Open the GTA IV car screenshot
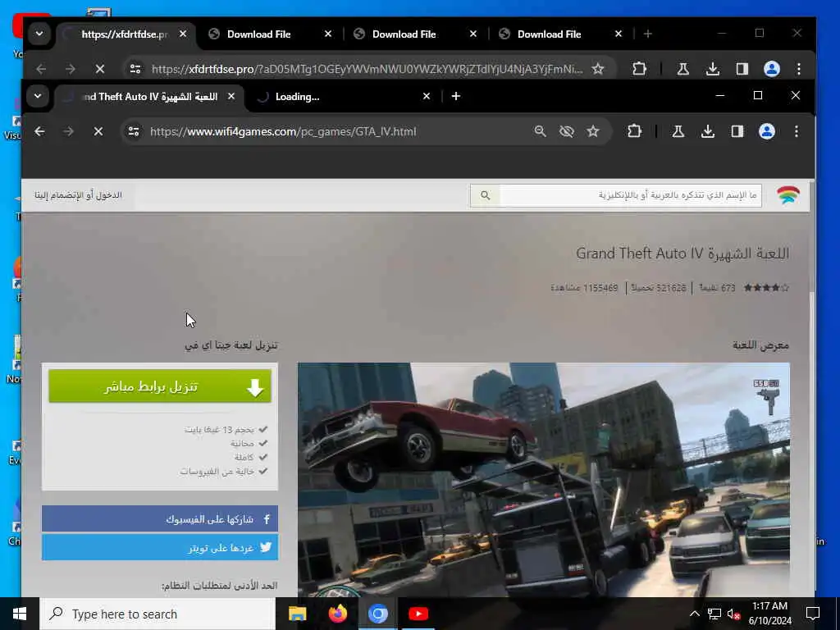 [543, 479]
